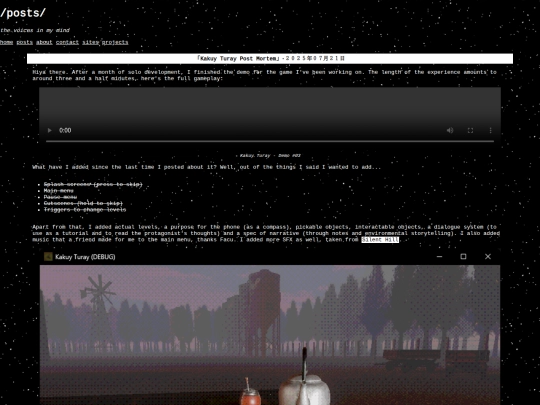Minimize the Kakuy Turay (DEBUG) window
This screenshot has height=405, width=540.
pos(439,257)
